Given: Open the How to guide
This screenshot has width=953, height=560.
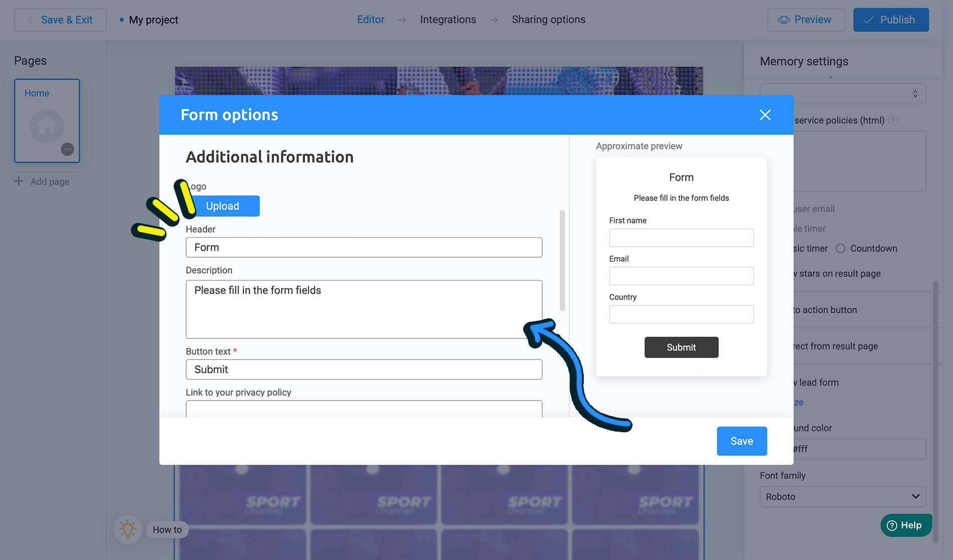Looking at the screenshot, I should 167,529.
